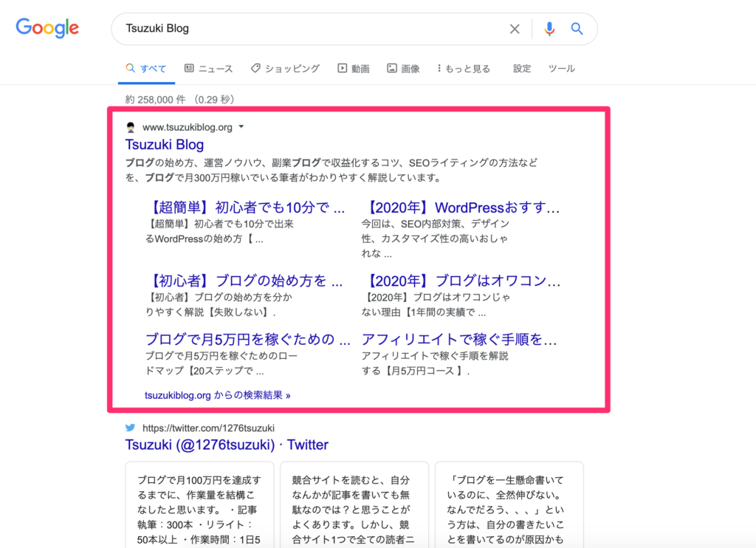Open the tweet card starting 競合サイトを読むと
The width and height of the screenshot is (756, 548).
point(354,504)
